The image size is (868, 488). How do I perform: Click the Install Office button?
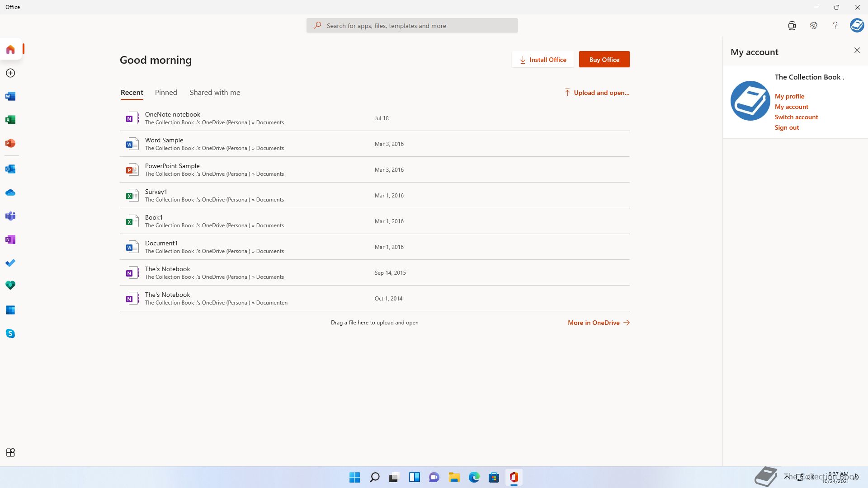click(x=542, y=60)
